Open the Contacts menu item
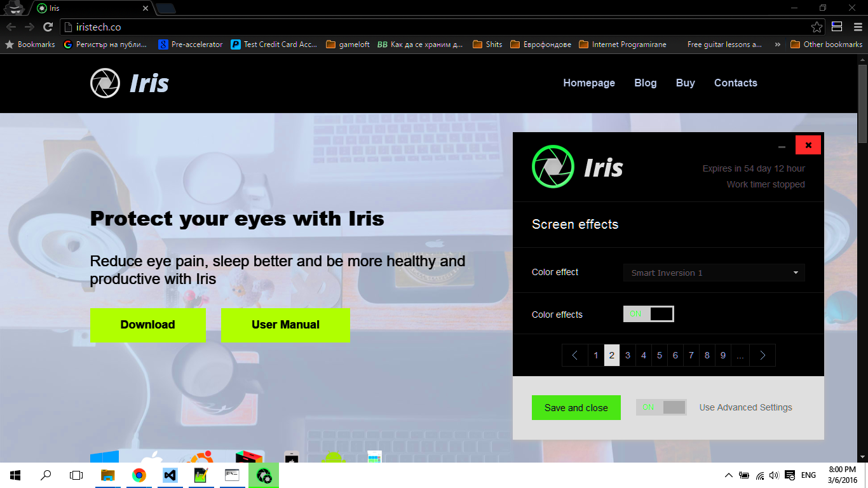The width and height of the screenshot is (868, 488). (x=736, y=83)
